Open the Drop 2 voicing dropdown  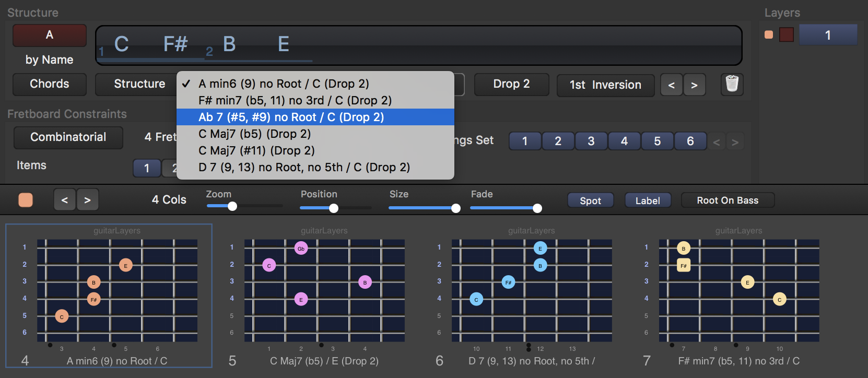point(511,84)
